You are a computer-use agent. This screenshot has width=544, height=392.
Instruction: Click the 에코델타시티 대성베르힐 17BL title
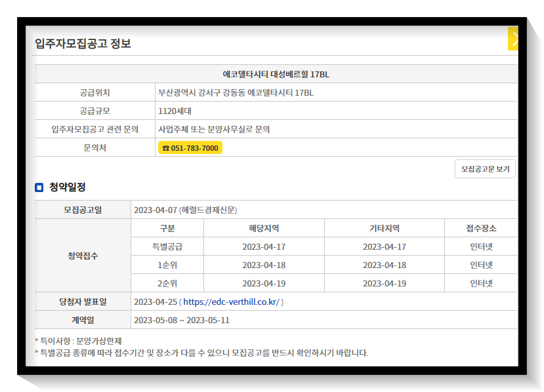pos(276,74)
